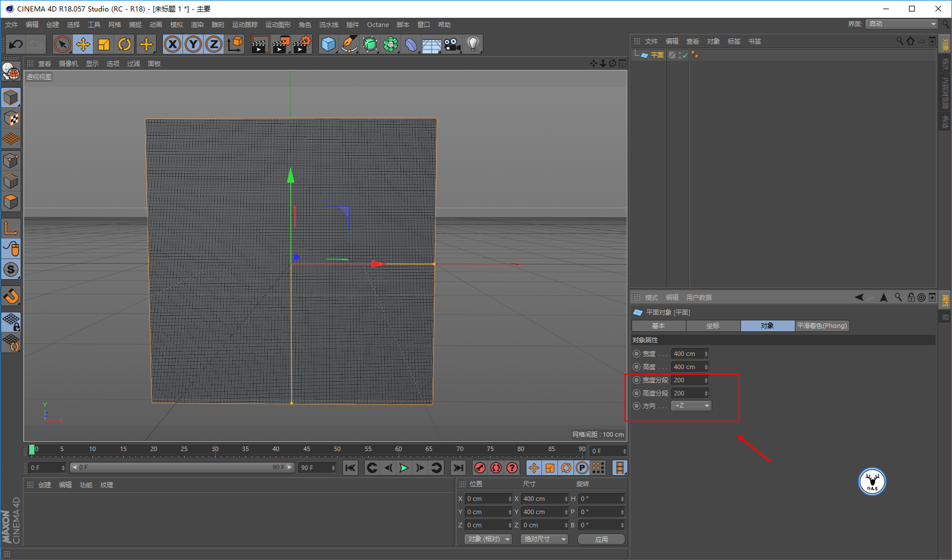952x560 pixels.
Task: Toggle Z axis lock
Action: 214,44
